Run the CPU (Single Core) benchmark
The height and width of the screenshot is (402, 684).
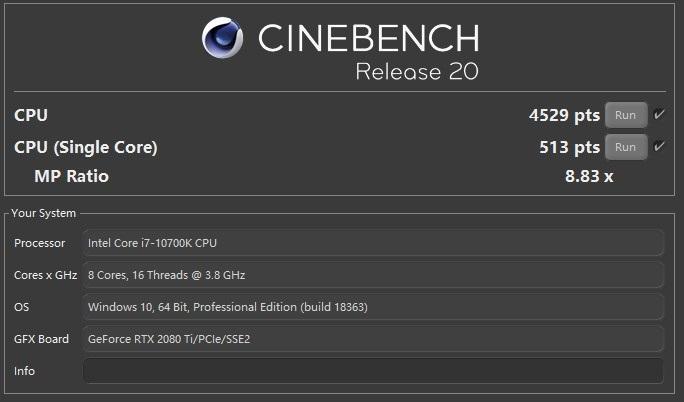tap(626, 147)
